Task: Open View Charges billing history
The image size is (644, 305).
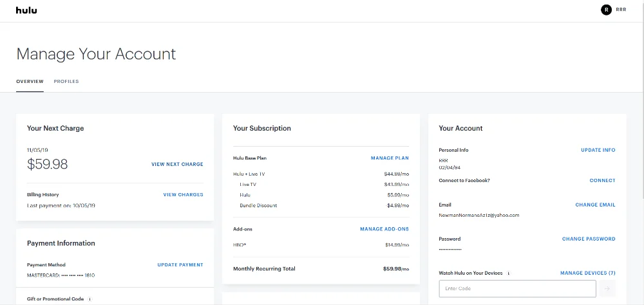Action: click(183, 194)
